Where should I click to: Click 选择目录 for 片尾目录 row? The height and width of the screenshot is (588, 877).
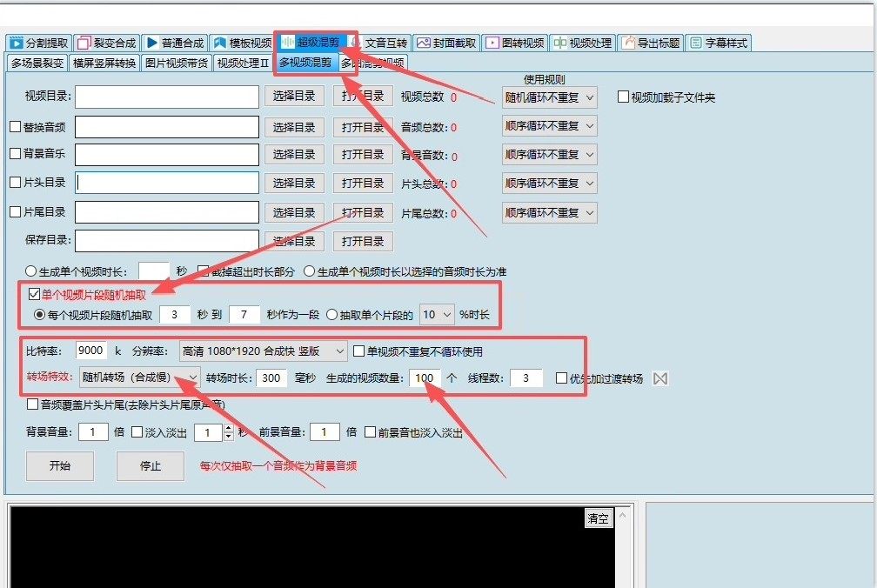pyautogui.click(x=294, y=213)
